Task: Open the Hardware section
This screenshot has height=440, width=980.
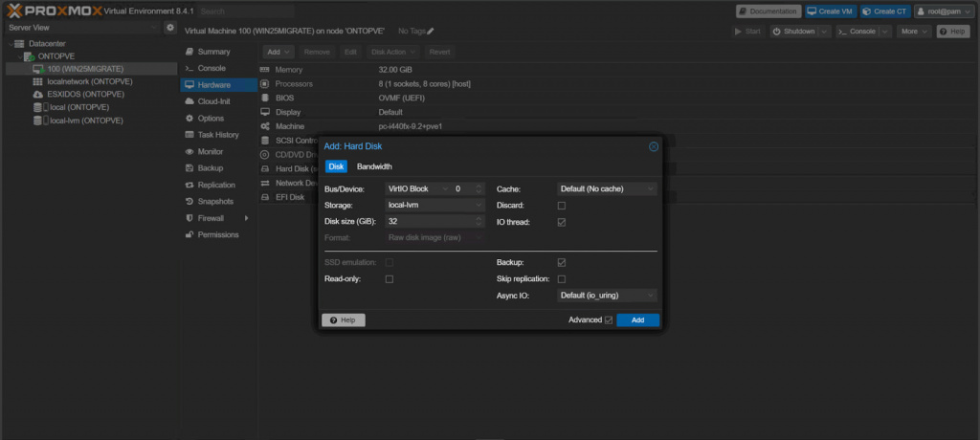Action: pos(219,85)
